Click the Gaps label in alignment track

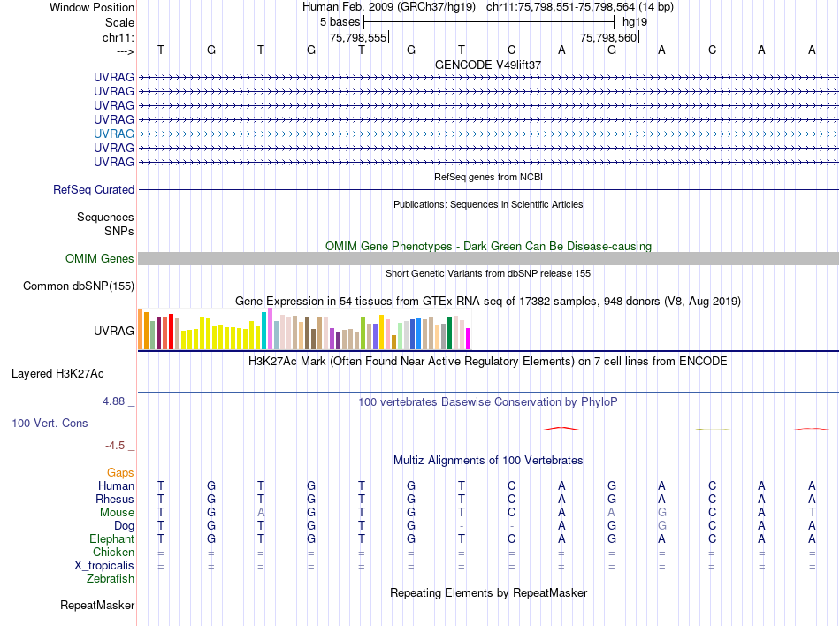tap(120, 472)
